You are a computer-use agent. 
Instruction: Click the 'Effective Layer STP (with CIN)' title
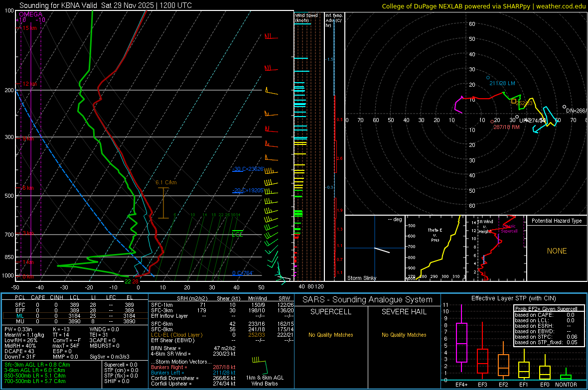point(513,298)
